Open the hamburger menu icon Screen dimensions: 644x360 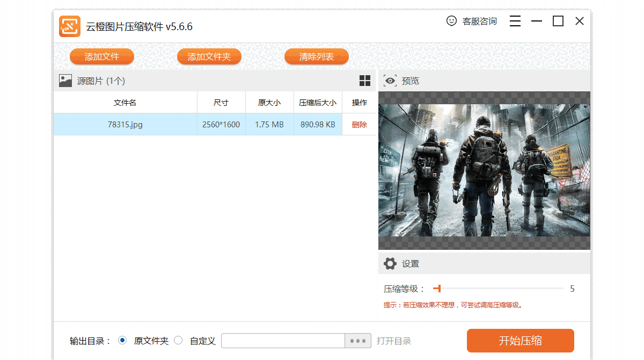tap(515, 21)
